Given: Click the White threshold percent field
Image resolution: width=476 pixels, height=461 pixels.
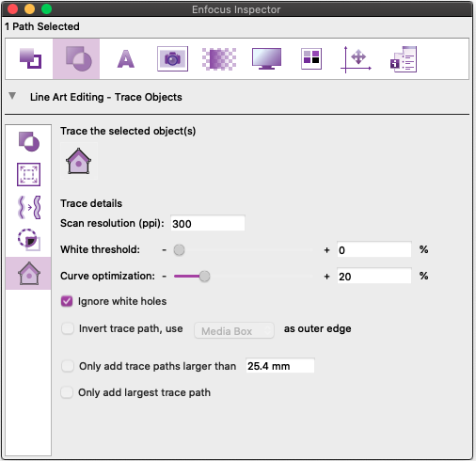Looking at the screenshot, I should (x=374, y=249).
